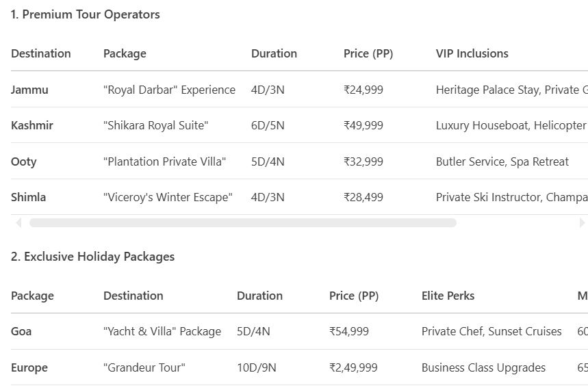The image size is (588, 388).
Task: Click the horizontal scrollbar's right arrow
Action: coord(582,222)
